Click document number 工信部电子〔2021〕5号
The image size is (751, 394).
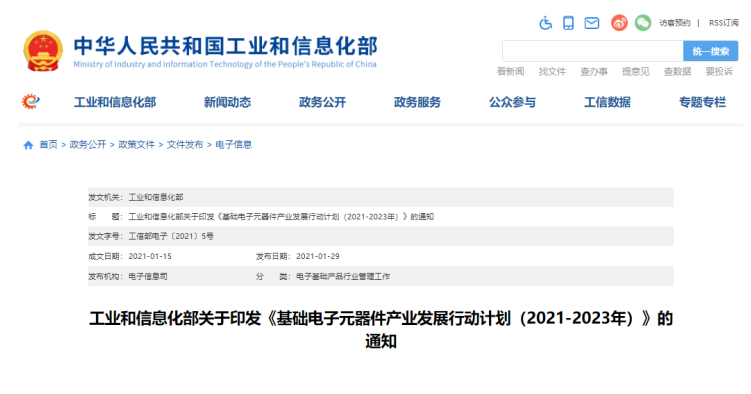171,236
